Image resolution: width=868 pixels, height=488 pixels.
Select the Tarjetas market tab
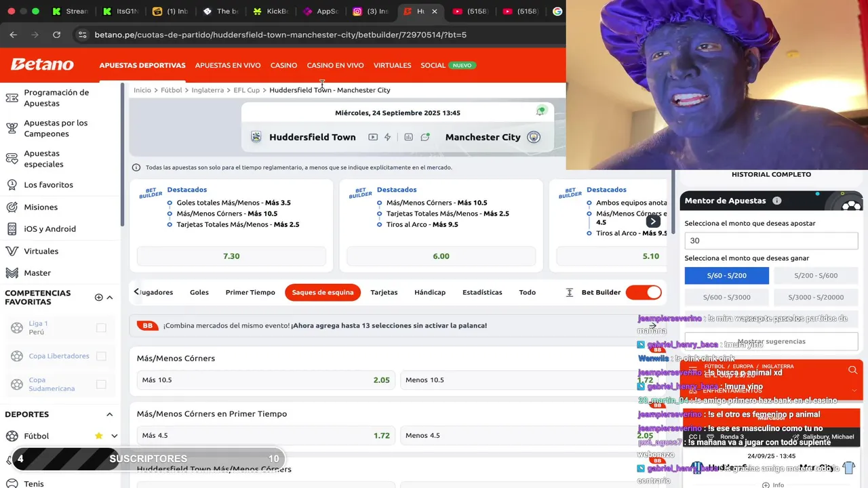[x=384, y=293]
